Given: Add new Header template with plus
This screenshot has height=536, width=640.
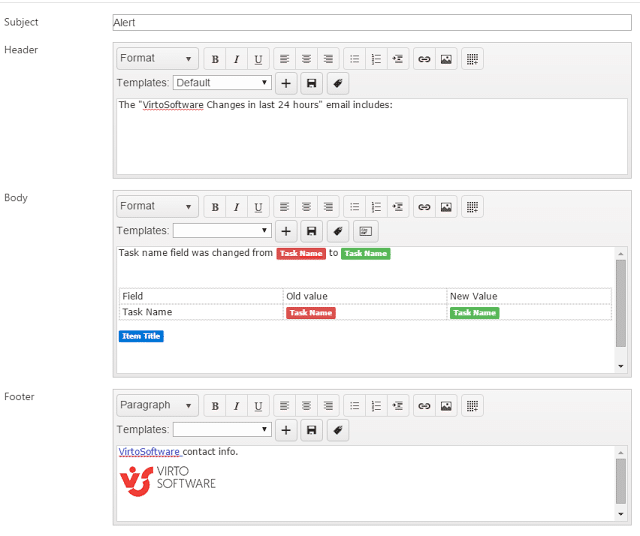Looking at the screenshot, I should tap(286, 83).
